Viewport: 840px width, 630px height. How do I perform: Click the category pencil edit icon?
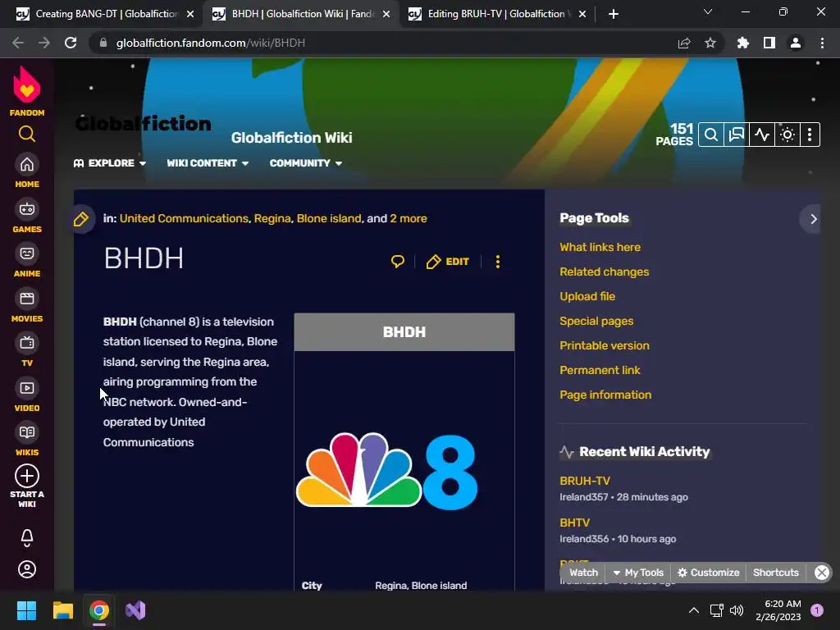coord(81,218)
